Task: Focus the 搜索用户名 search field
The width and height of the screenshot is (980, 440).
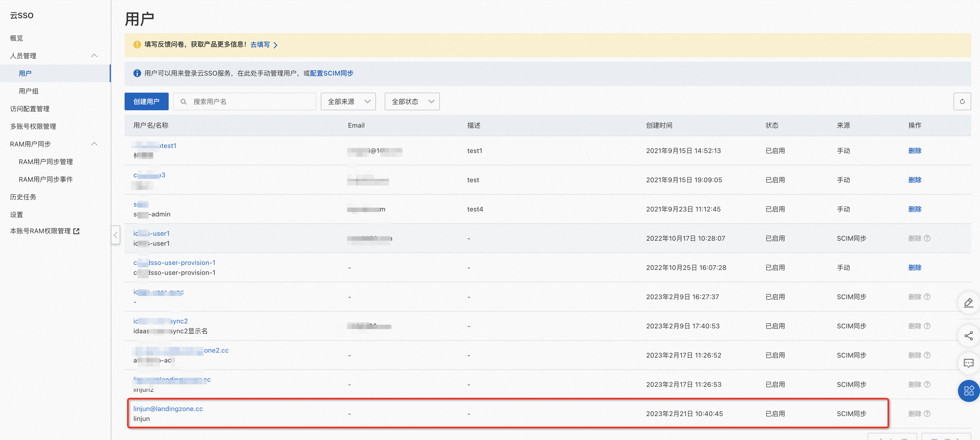Action: [x=251, y=102]
